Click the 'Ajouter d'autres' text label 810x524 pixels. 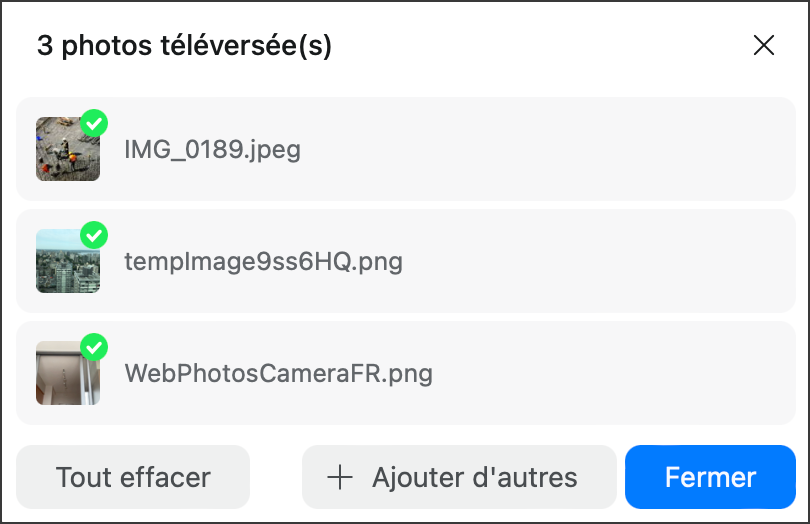pyautogui.click(x=475, y=477)
